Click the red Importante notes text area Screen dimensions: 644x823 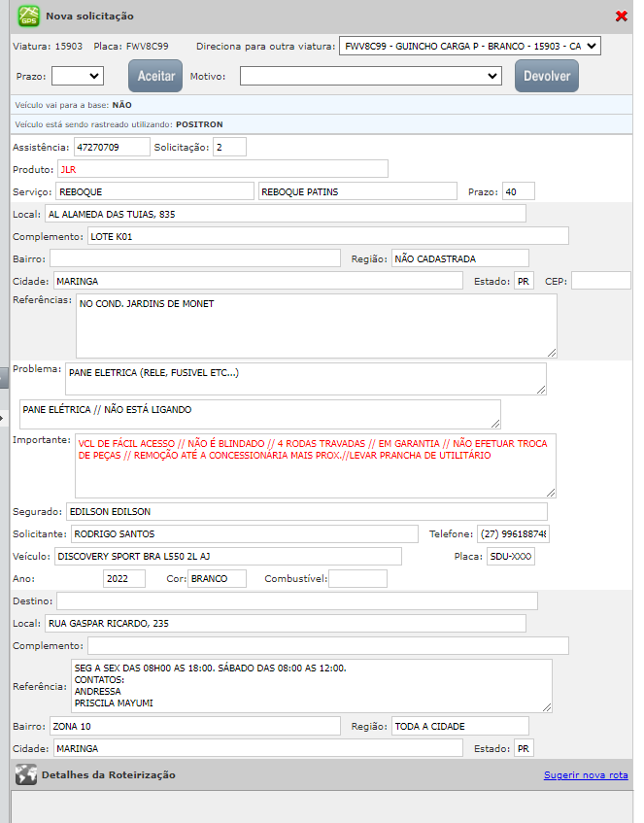(x=316, y=465)
